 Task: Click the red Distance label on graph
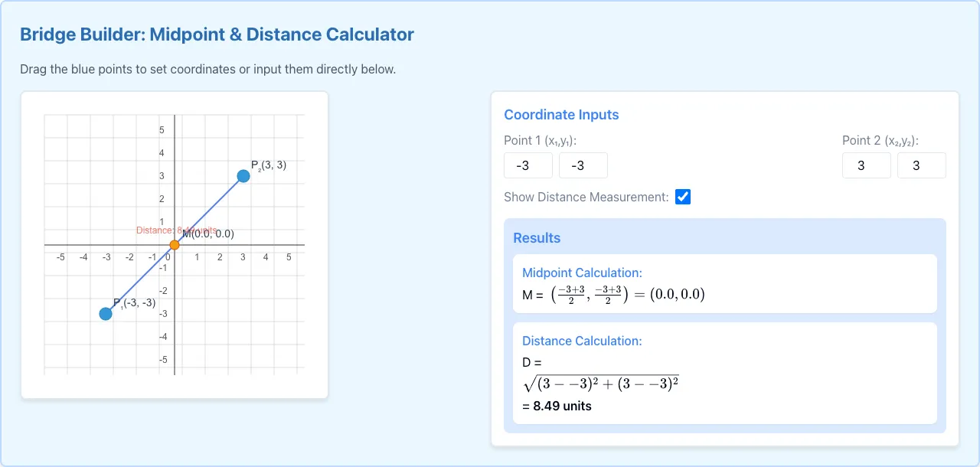[177, 230]
